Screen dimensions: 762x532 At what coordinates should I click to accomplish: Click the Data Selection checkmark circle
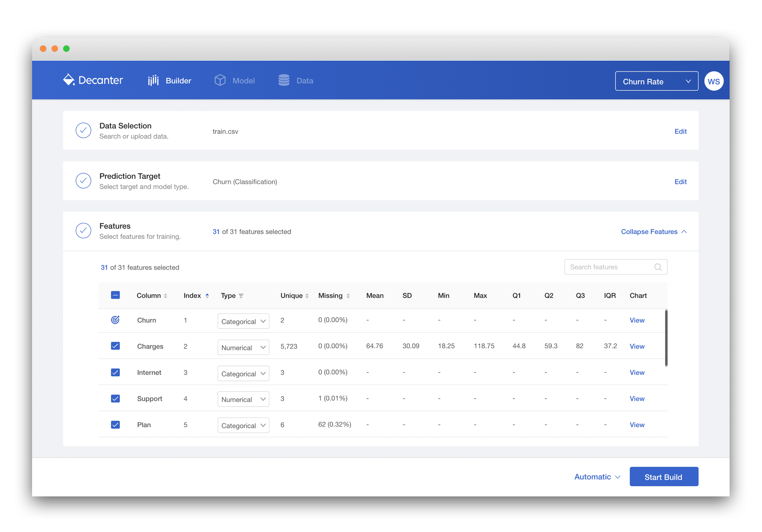click(x=83, y=131)
